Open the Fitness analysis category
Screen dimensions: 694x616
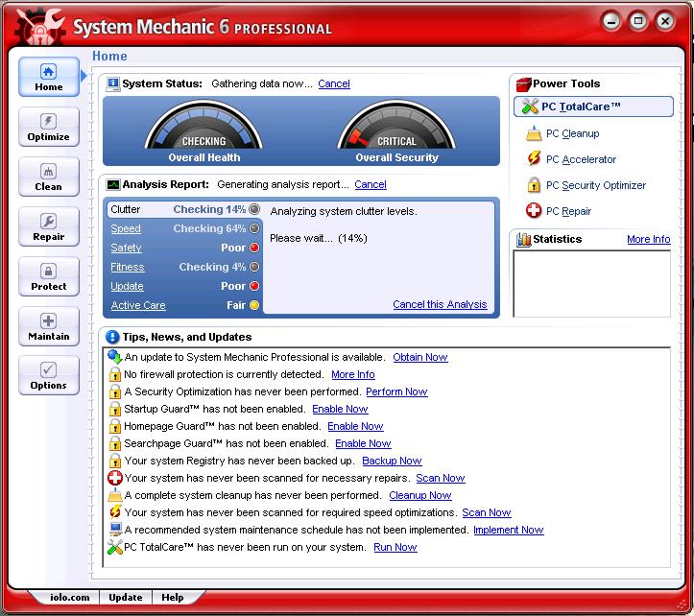coord(128,268)
